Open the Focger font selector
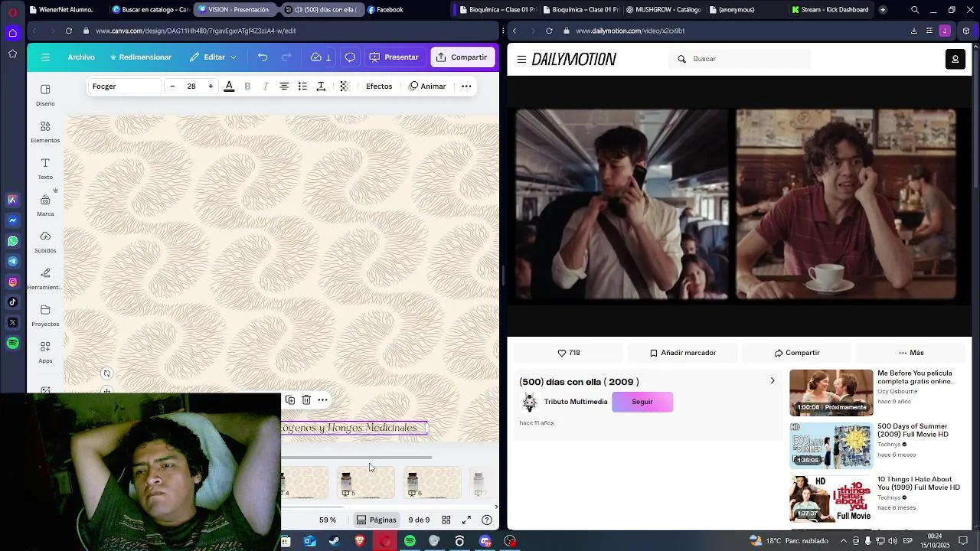Image resolution: width=980 pixels, height=551 pixels. click(x=124, y=86)
